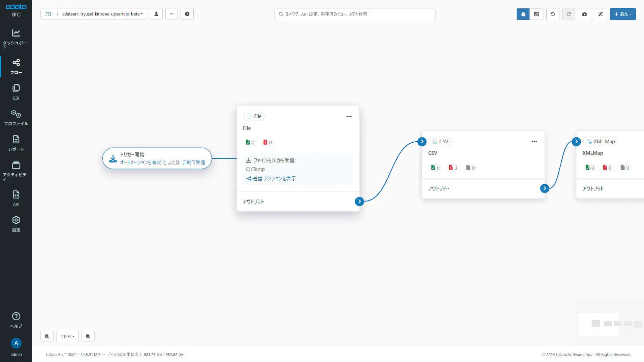644x362 pixels.
Task: Focus the connector search field
Action: (355, 14)
